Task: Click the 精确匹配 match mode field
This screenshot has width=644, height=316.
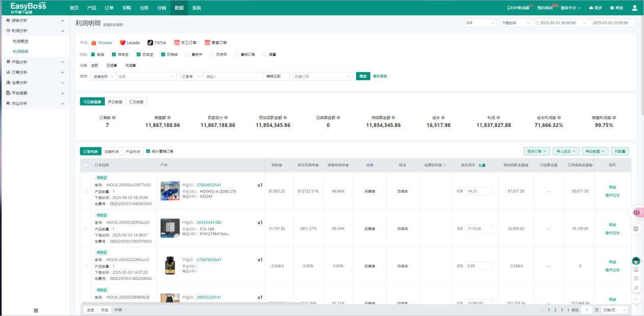Action: (x=277, y=76)
